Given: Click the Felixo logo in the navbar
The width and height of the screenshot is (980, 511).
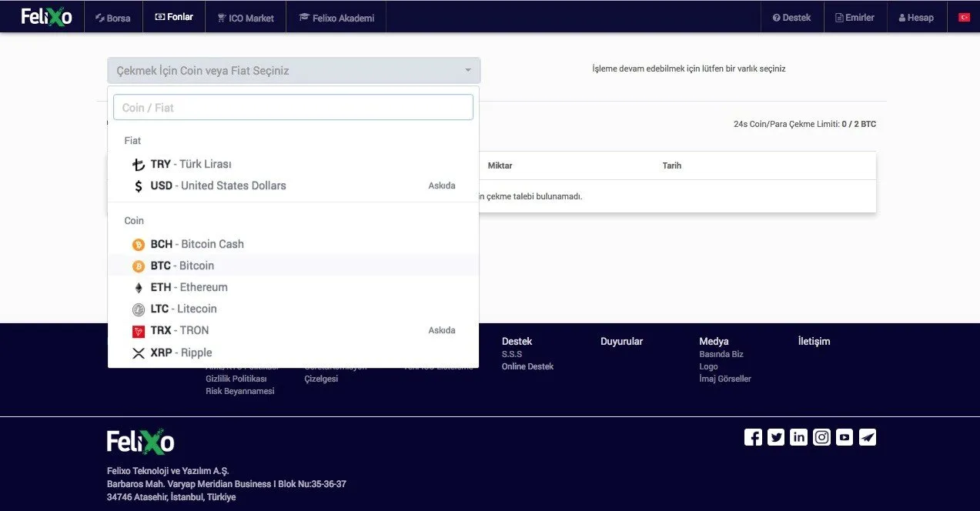Looking at the screenshot, I should (x=46, y=16).
